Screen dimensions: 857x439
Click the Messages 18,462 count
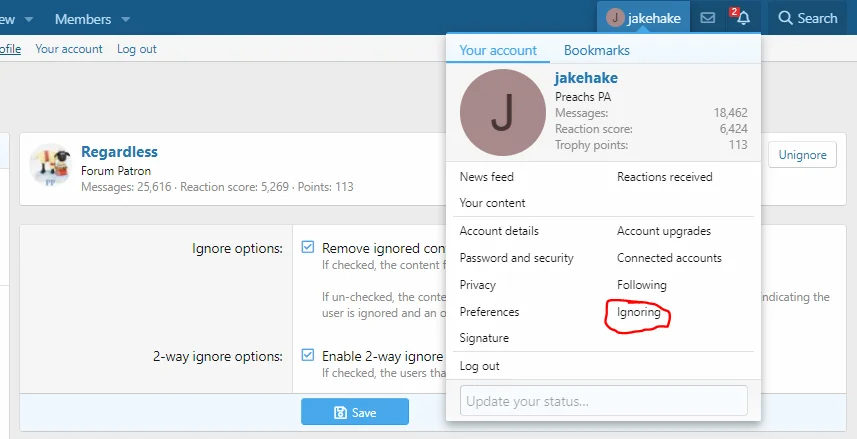click(x=730, y=113)
